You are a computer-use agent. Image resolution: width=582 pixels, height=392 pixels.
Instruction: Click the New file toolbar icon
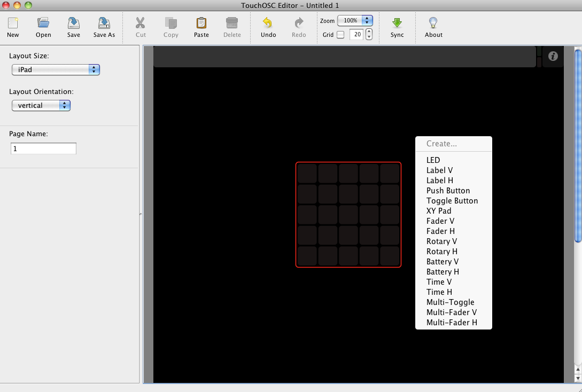click(13, 23)
